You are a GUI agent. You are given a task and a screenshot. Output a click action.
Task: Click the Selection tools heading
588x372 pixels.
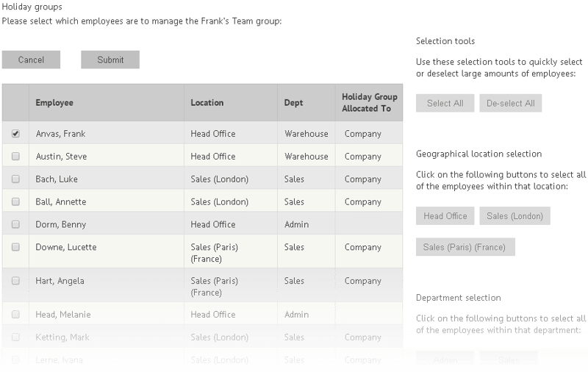point(445,41)
